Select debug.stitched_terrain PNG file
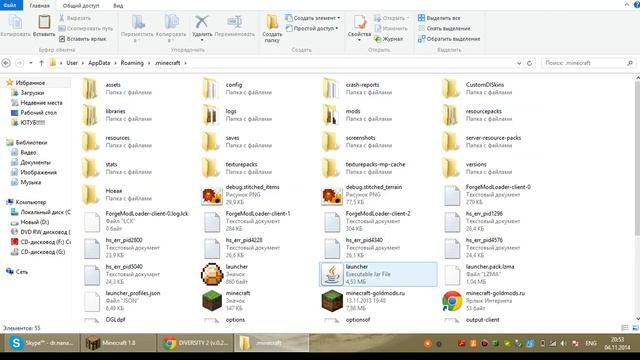This screenshot has height=360, width=640. click(x=362, y=195)
